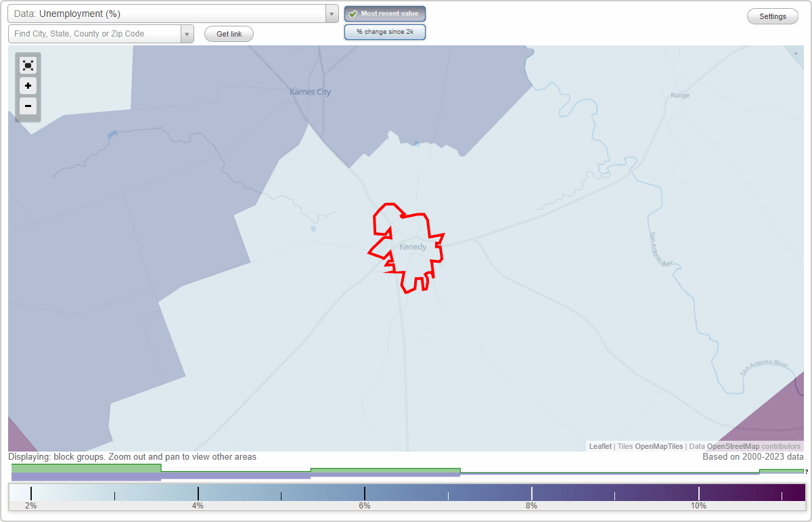Screen dimensions: 812x522
Task: Enable the Most recent value option
Action: tap(384, 13)
